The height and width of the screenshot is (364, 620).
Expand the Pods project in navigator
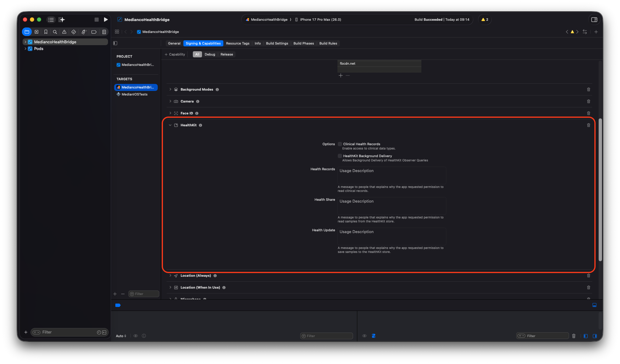[x=25, y=49]
